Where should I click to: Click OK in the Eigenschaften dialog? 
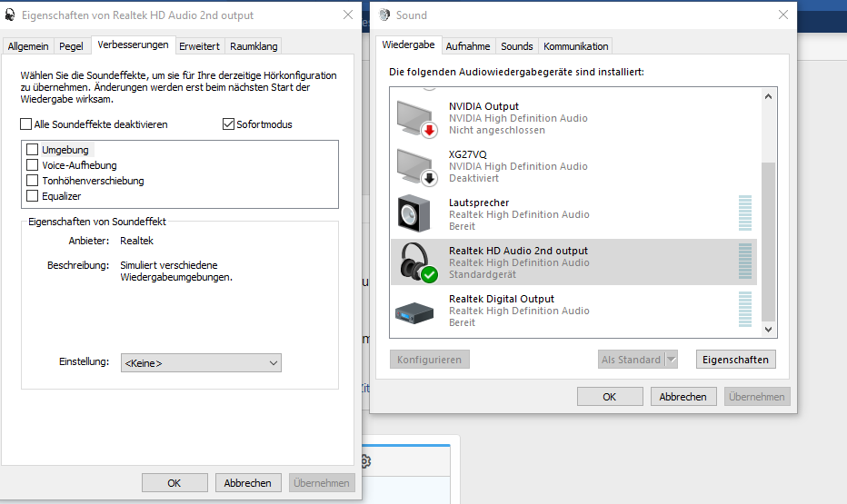[174, 483]
